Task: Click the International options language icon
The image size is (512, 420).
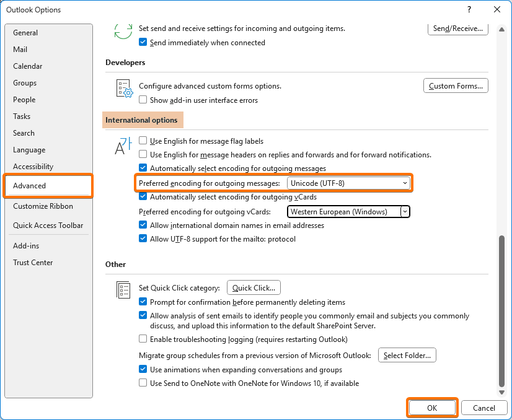Action: (123, 145)
